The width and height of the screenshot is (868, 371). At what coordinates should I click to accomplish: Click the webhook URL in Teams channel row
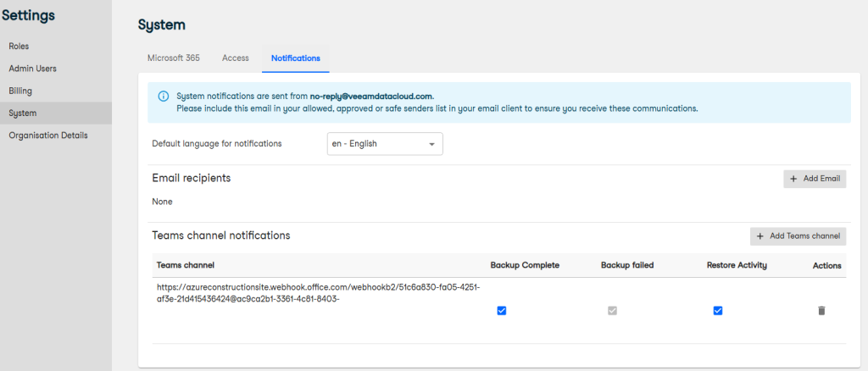pos(319,294)
